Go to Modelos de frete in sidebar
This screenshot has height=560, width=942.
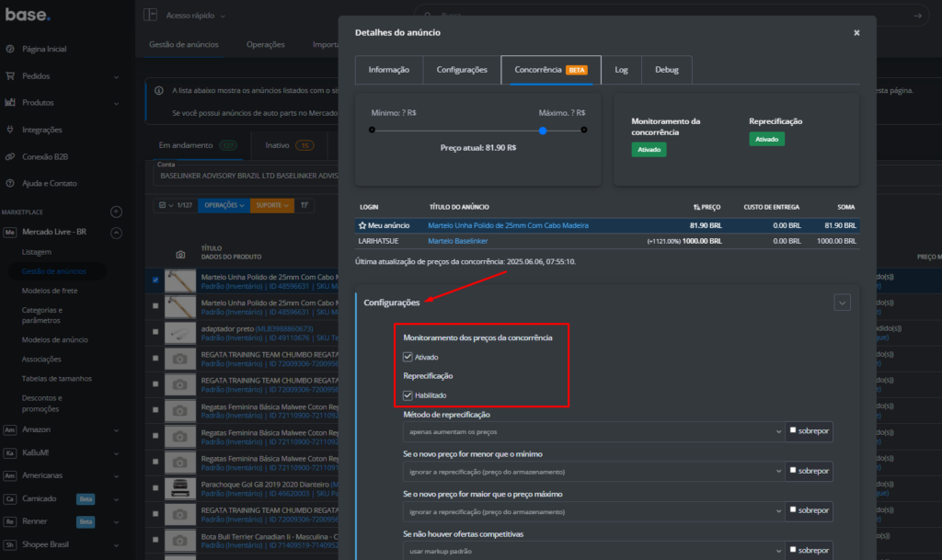(x=50, y=291)
